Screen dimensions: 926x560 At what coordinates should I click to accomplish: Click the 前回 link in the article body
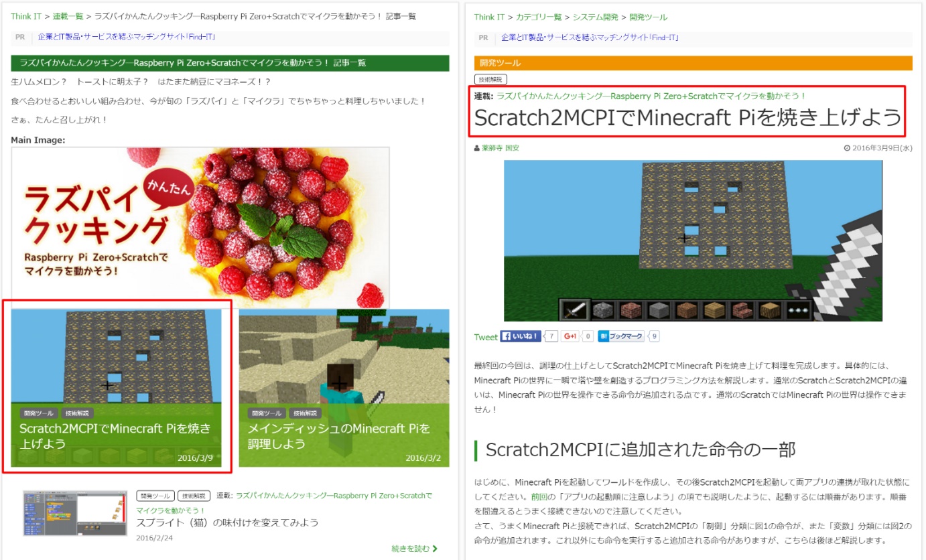pos(539,497)
